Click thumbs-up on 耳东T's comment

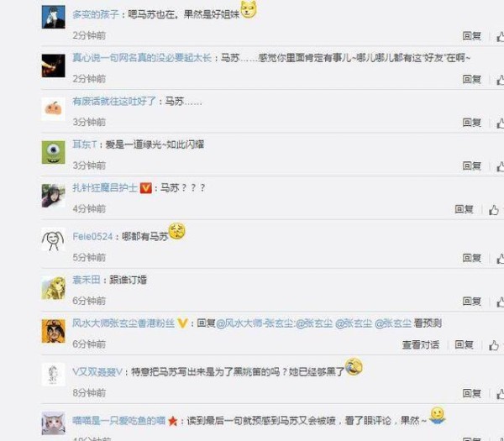pyautogui.click(x=501, y=166)
